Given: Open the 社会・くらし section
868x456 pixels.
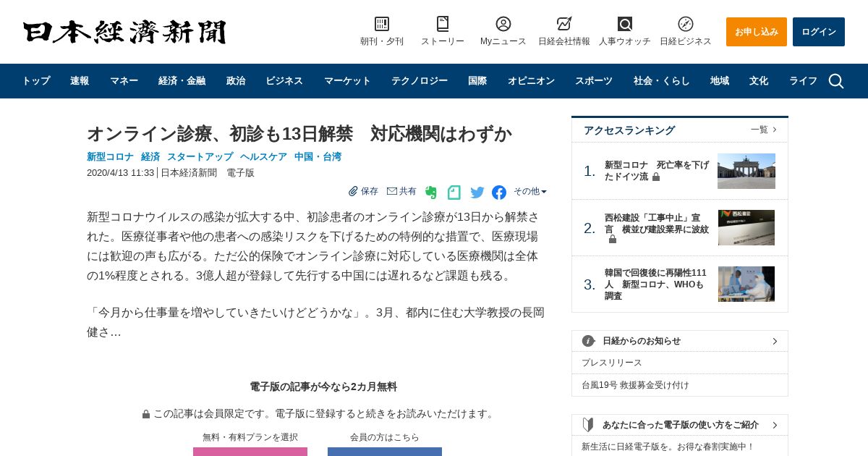Looking at the screenshot, I should coord(662,81).
